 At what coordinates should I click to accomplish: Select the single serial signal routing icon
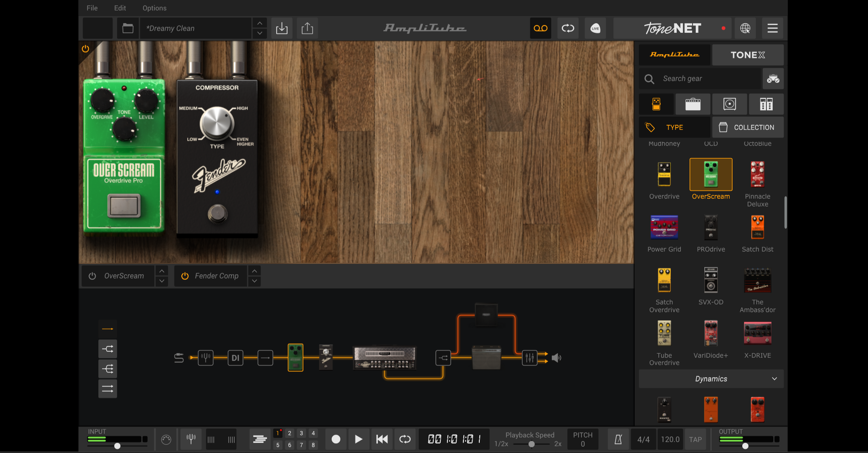108,329
